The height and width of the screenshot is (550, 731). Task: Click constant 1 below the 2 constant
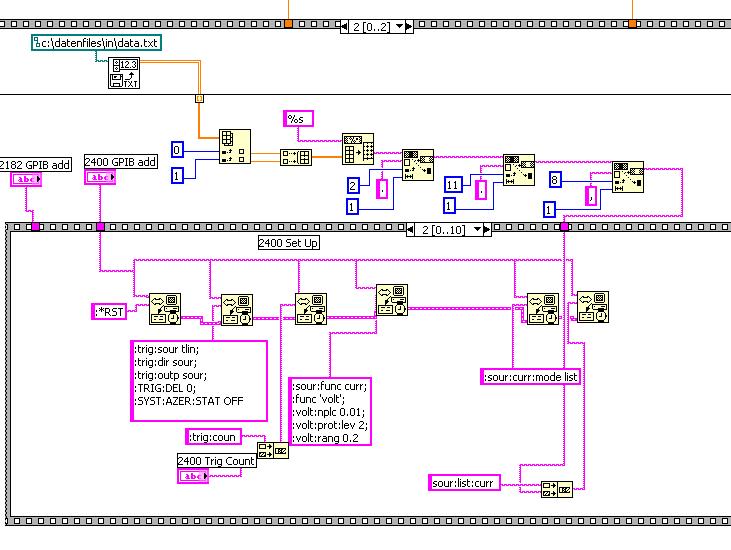[352, 206]
